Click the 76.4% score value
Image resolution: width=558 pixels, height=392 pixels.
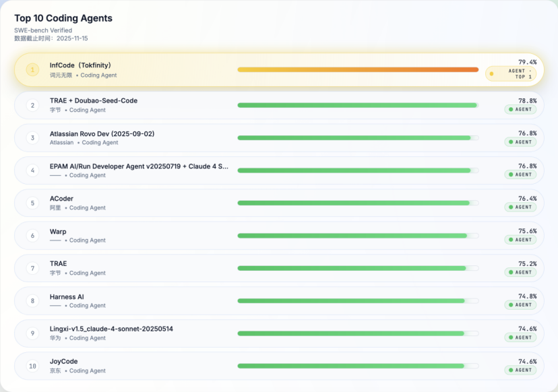pos(528,199)
